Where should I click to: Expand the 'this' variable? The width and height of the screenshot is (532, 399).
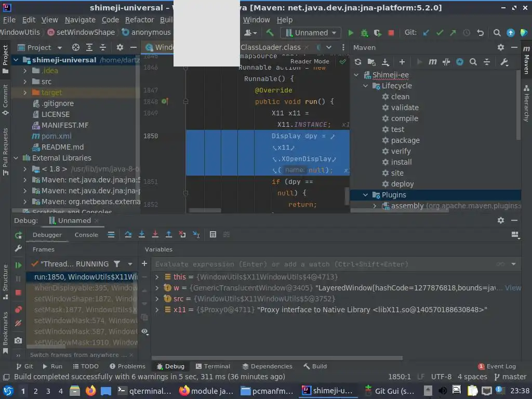pyautogui.click(x=157, y=277)
